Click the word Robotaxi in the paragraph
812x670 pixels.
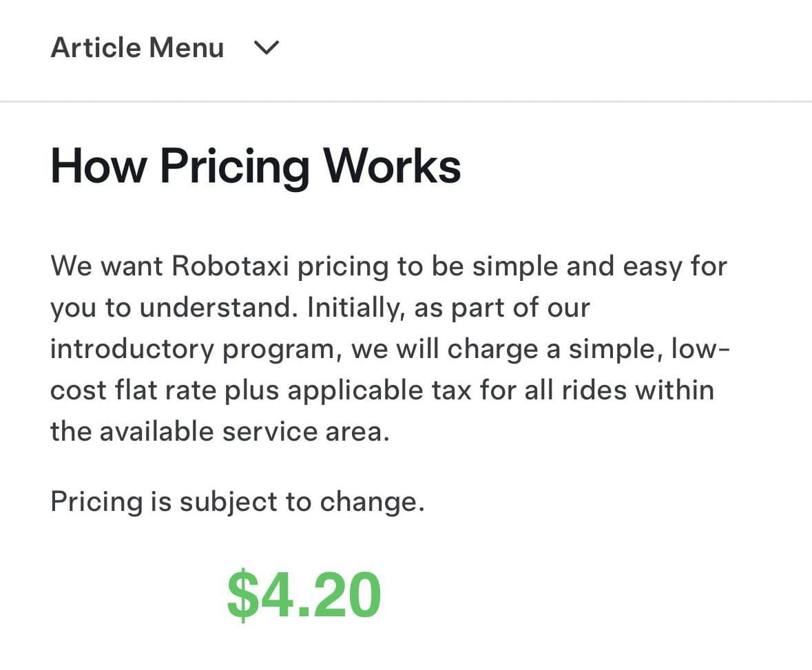click(x=230, y=266)
